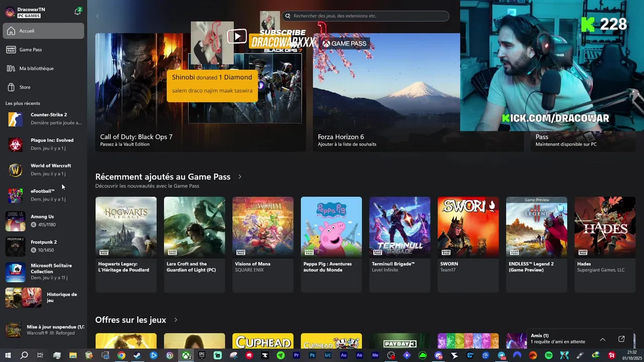This screenshot has height=362, width=644.
Task: Open the Cuphead offer thumbnail
Action: pyautogui.click(x=263, y=341)
